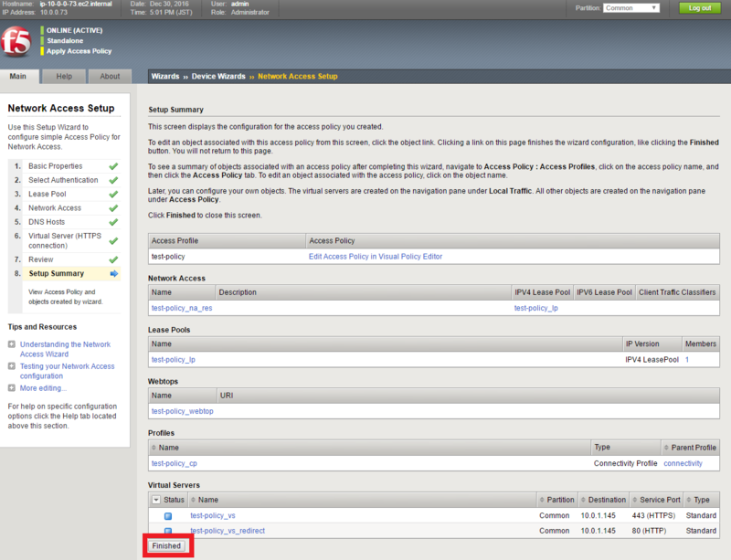Screen dimensions: 731x560
Task: Click the More editing... link
Action: coord(43,388)
